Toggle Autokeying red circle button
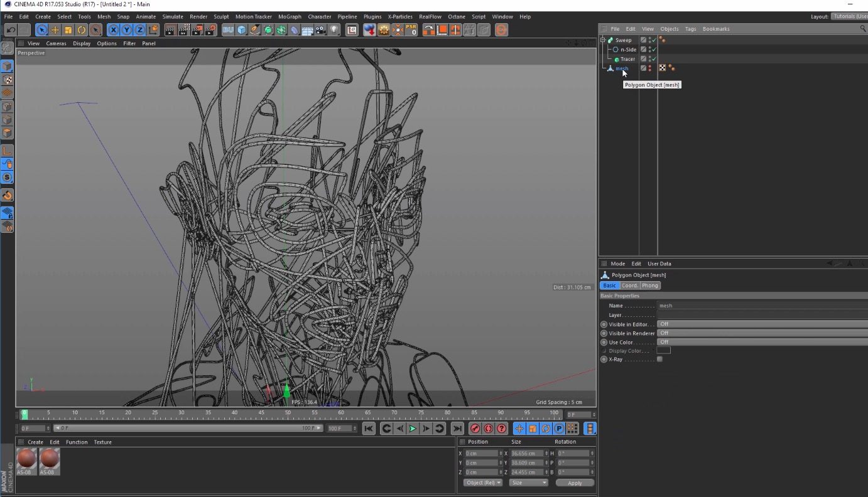Screen dimensions: 868x497 click(x=489, y=429)
